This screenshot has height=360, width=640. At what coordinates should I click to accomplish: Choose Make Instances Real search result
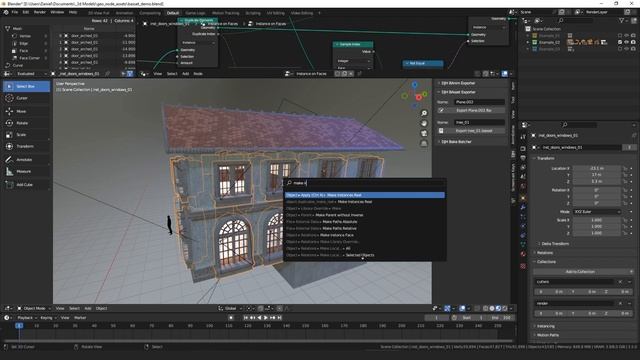(x=364, y=195)
